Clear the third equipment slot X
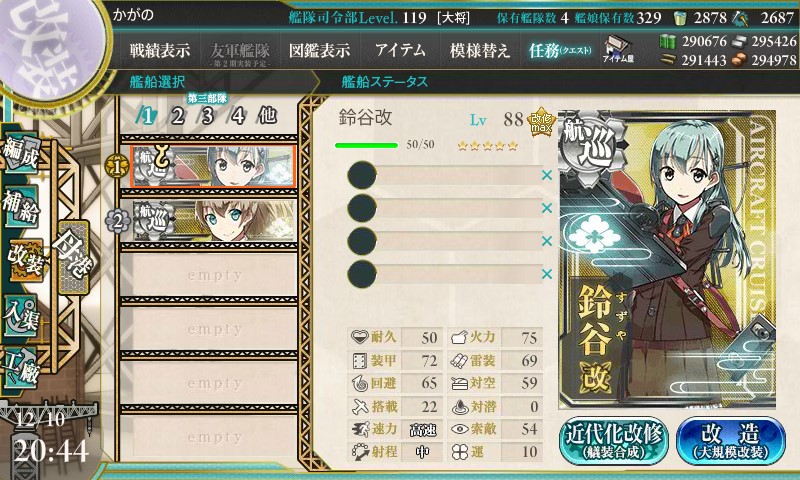The width and height of the screenshot is (800, 480). (547, 241)
